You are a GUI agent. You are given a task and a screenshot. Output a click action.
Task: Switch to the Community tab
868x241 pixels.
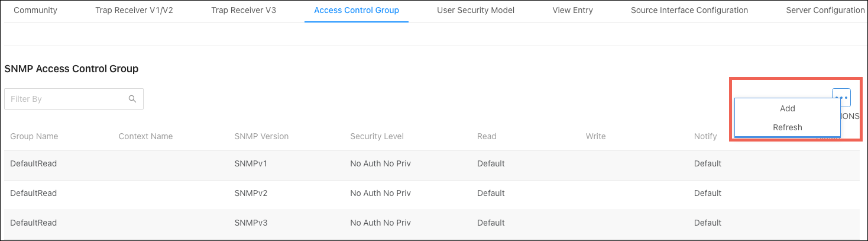coord(35,10)
